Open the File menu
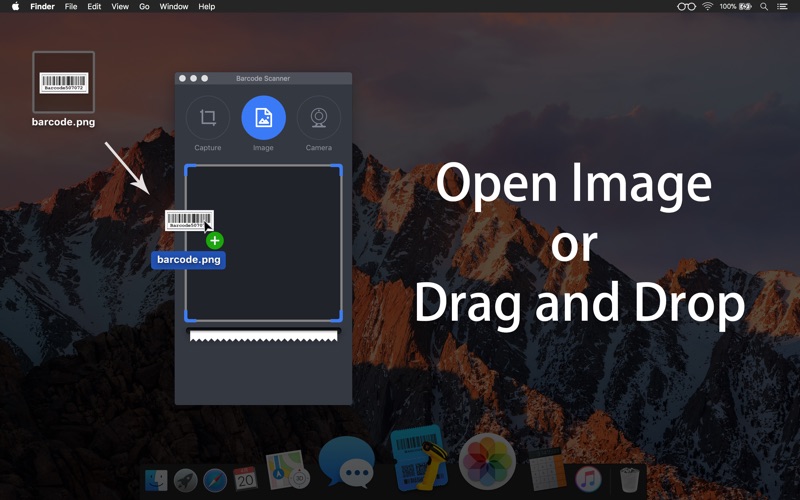This screenshot has height=500, width=800. point(71,6)
